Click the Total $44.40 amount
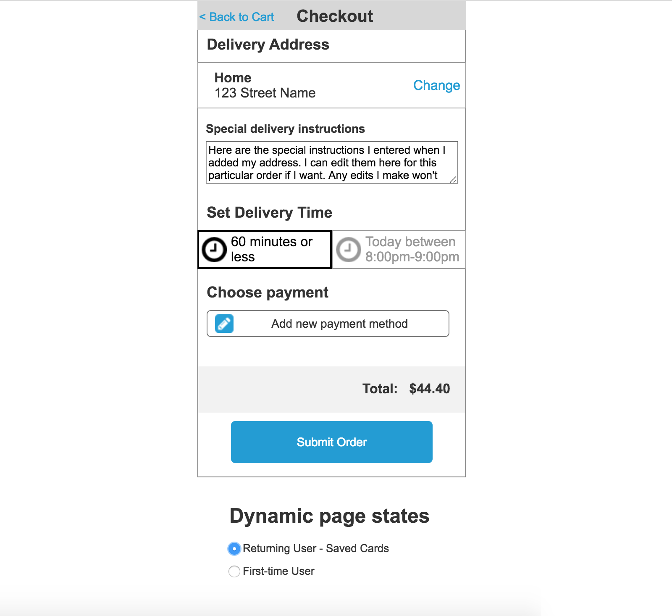 430,389
